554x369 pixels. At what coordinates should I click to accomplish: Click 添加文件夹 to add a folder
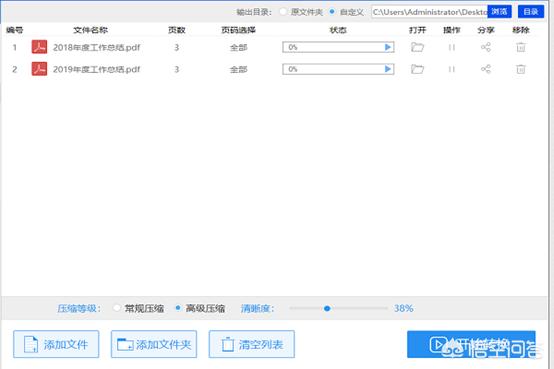[x=154, y=344]
